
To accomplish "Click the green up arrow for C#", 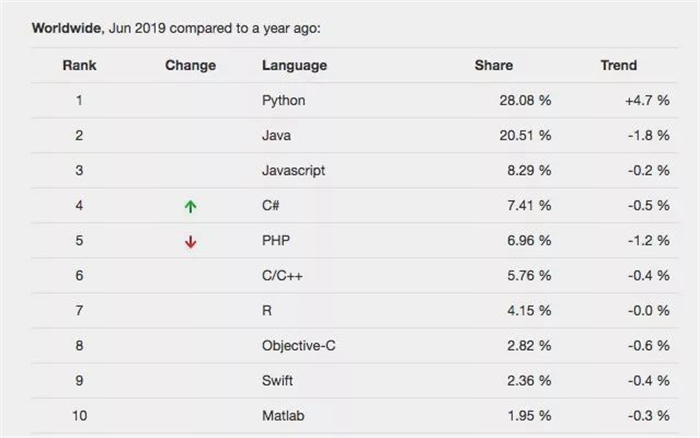I will pos(191,206).
